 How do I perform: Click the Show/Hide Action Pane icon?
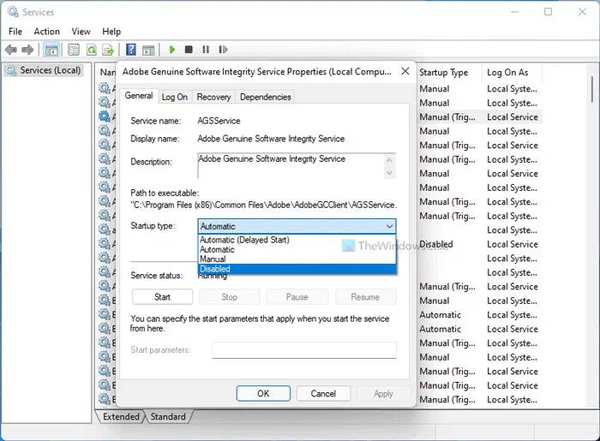[x=148, y=50]
